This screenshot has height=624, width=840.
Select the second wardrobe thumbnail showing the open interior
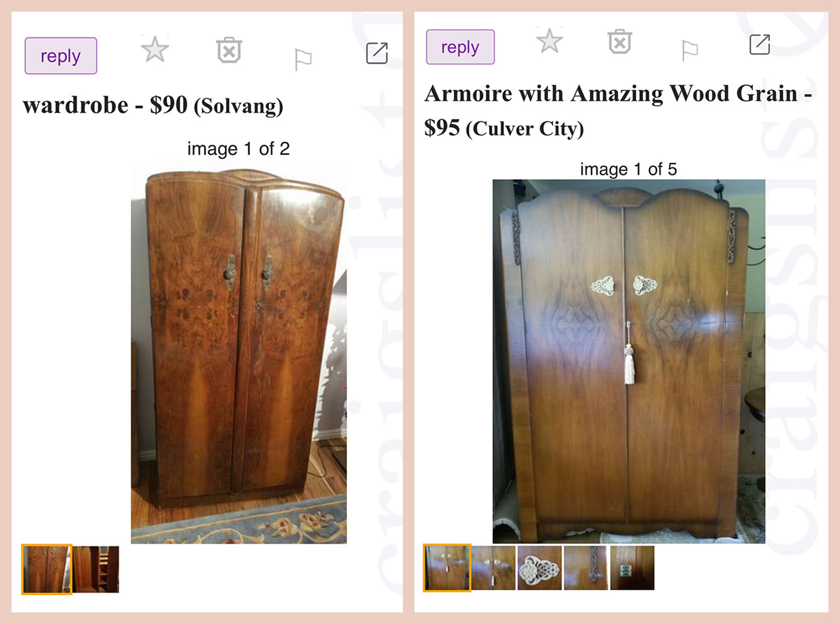96,569
